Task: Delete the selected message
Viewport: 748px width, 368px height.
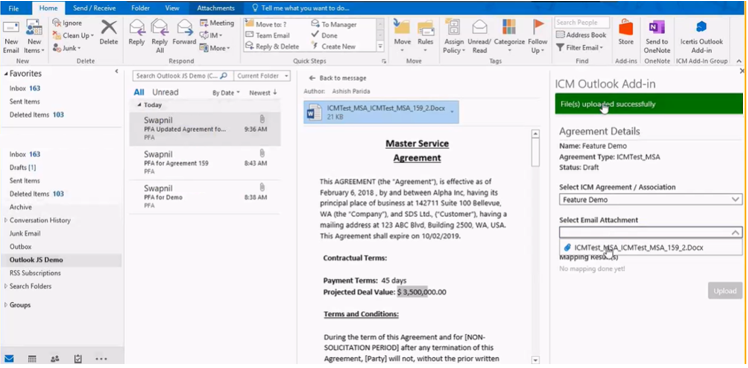Action: tap(109, 32)
